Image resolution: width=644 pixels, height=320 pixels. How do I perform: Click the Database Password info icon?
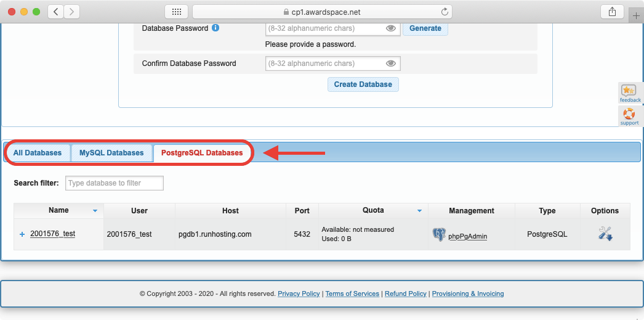[215, 28]
